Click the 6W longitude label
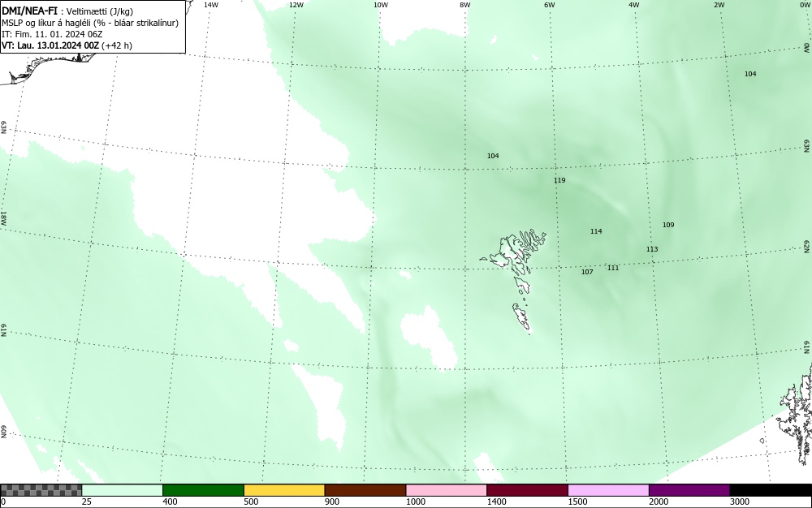 coord(550,5)
